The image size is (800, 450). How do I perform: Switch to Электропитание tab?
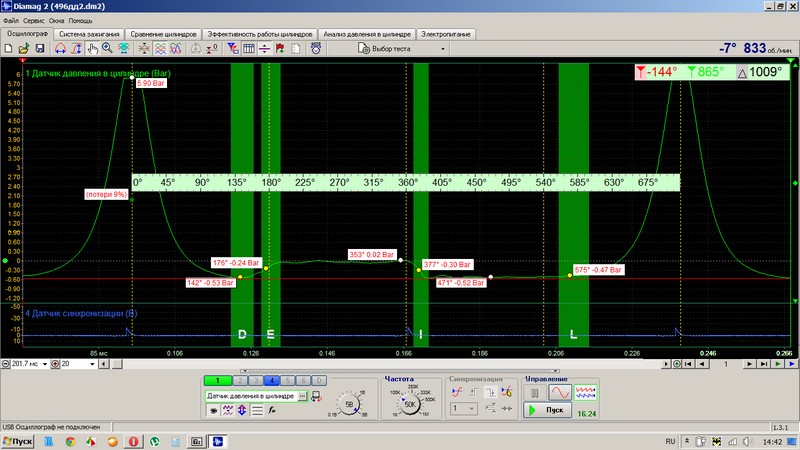[x=445, y=34]
